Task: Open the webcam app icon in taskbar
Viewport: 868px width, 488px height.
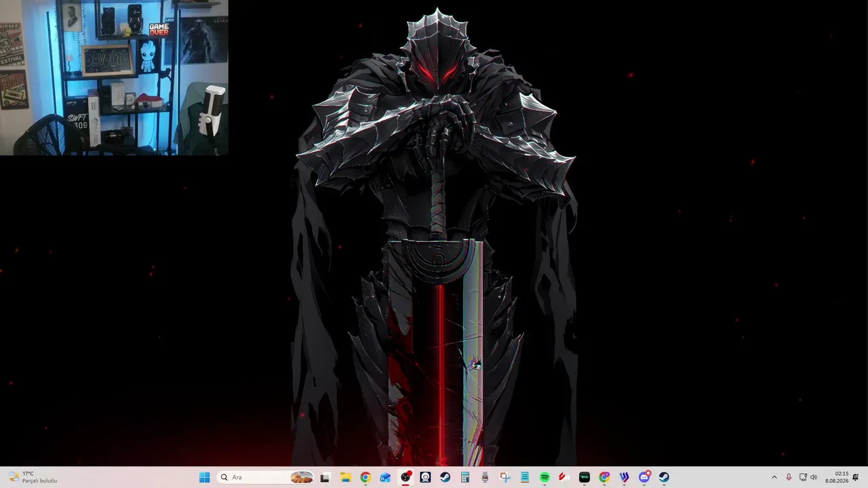Action: (x=425, y=477)
